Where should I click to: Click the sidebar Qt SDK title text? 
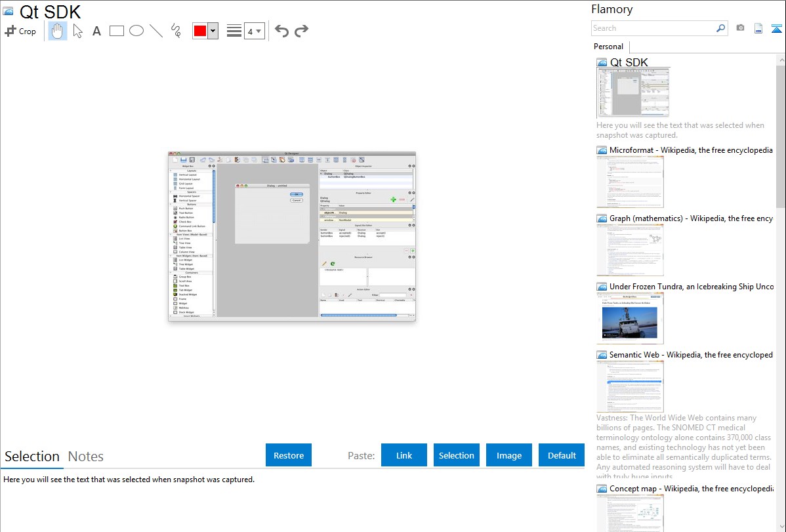coord(629,62)
